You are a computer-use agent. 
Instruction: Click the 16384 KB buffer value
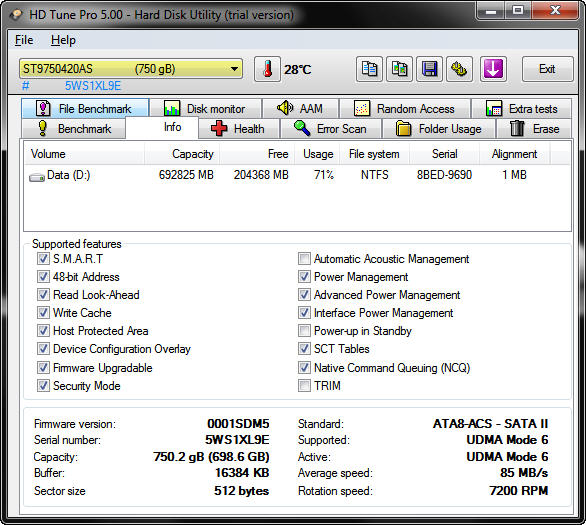click(242, 473)
